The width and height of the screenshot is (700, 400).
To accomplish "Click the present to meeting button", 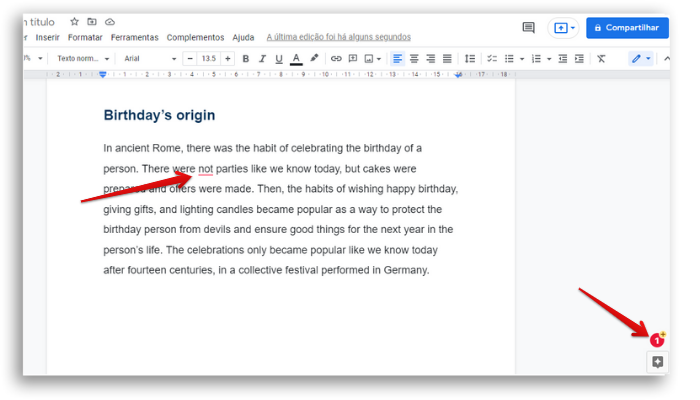I will point(561,28).
